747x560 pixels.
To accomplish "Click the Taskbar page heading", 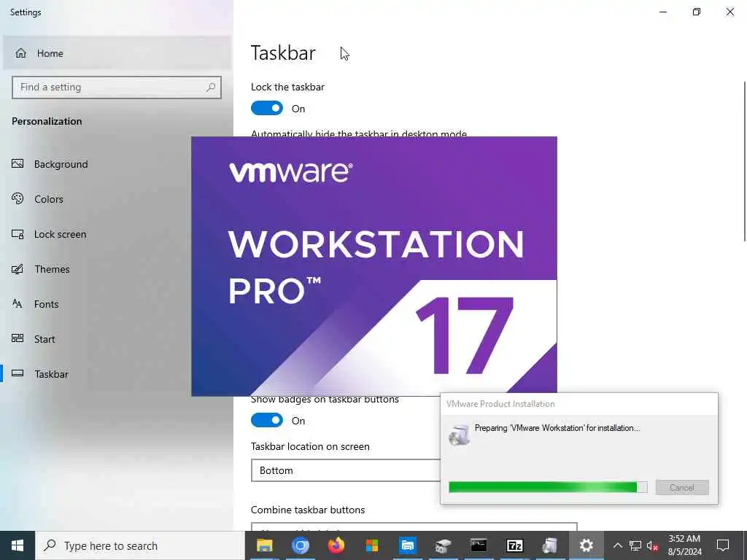I will tap(283, 52).
